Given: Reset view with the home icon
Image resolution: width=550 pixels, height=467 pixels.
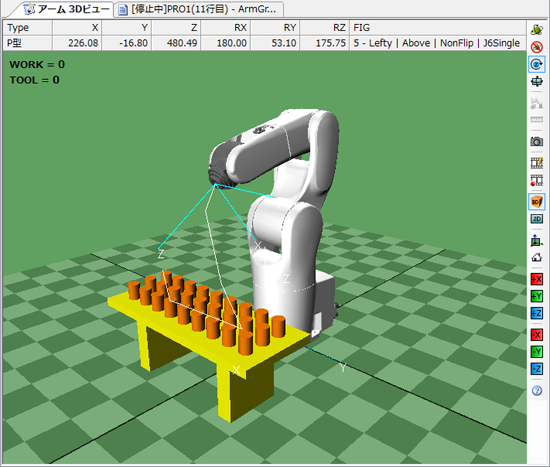Looking at the screenshot, I should pos(537,257).
